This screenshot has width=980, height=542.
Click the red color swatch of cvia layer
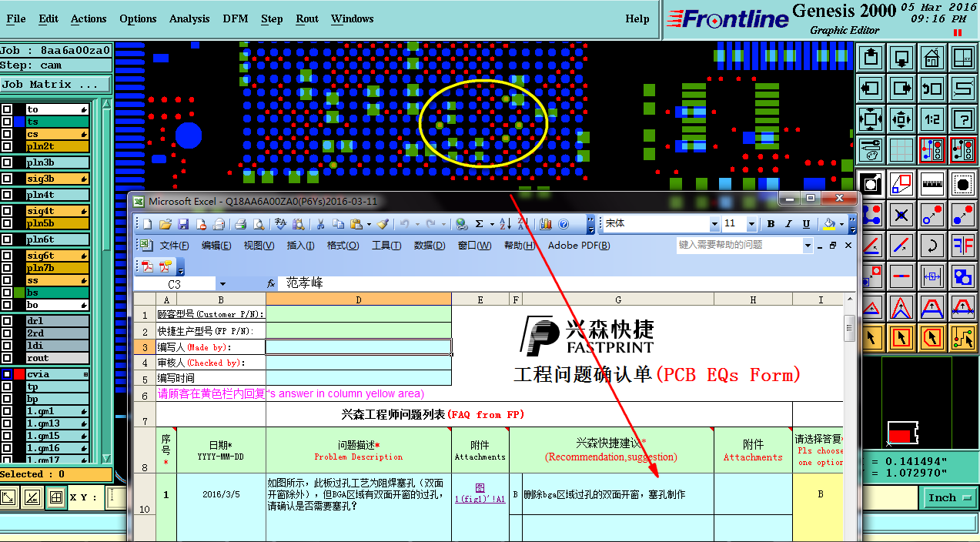(19, 374)
